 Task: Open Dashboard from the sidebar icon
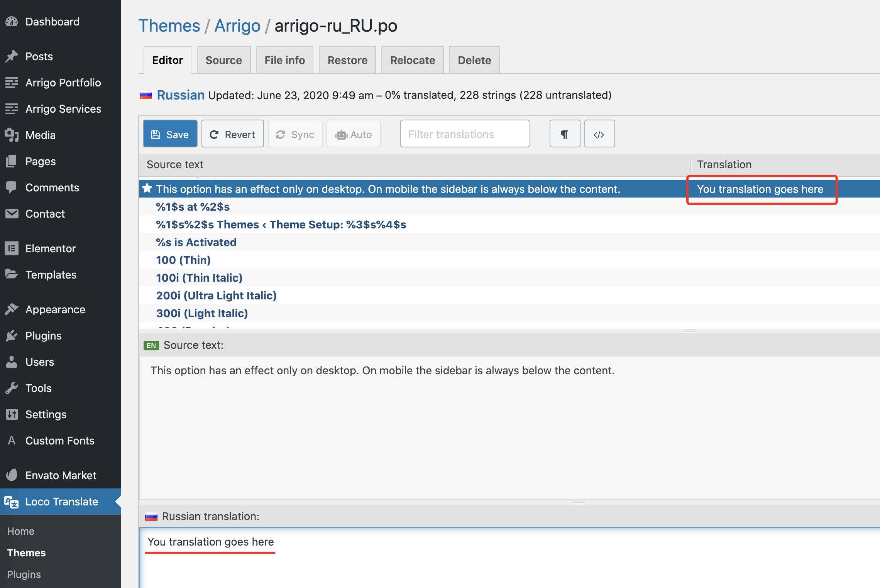(12, 22)
